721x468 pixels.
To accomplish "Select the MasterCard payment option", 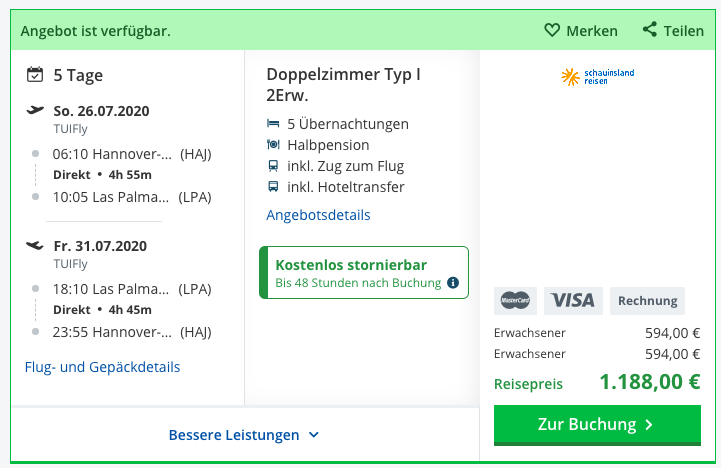I will [x=515, y=301].
